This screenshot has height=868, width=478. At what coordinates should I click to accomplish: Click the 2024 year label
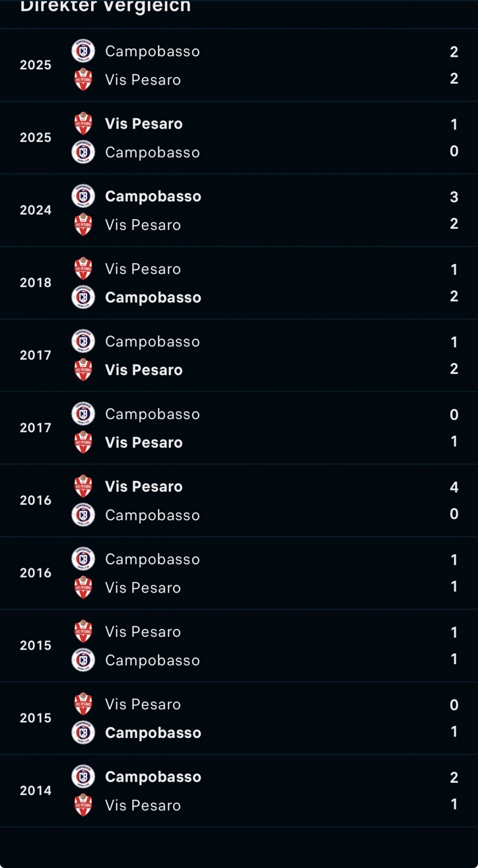tap(35, 210)
